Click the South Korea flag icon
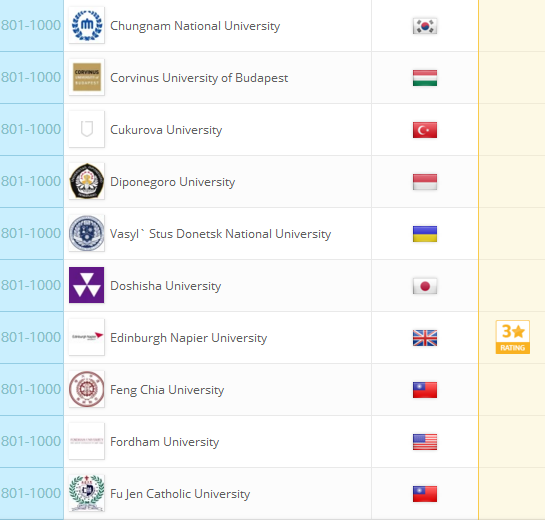This screenshot has height=520, width=545. point(425,26)
